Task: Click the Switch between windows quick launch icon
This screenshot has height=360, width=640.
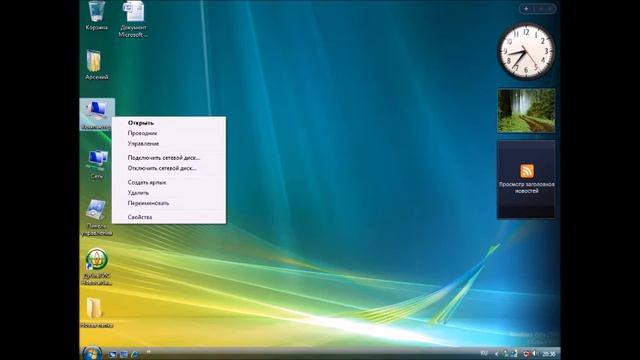Action: click(124, 355)
